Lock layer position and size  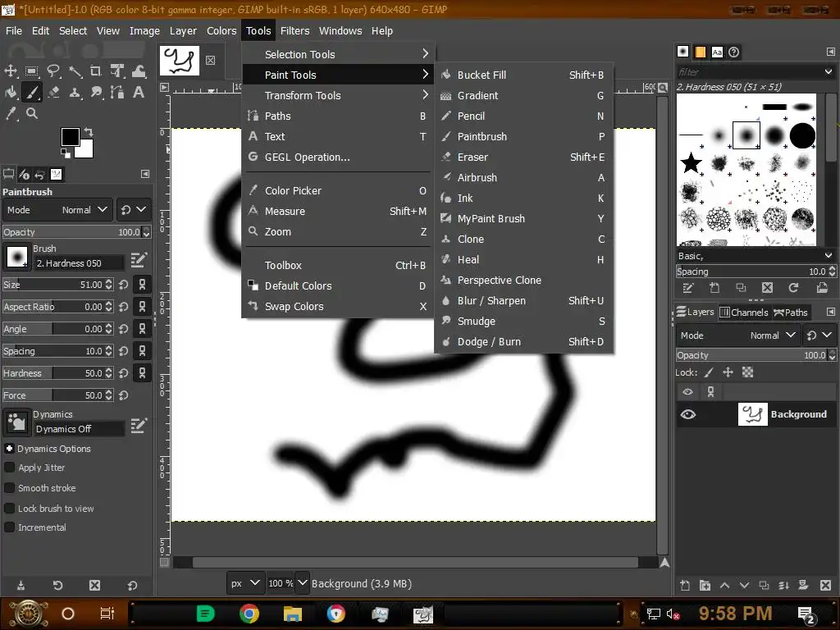(x=728, y=372)
